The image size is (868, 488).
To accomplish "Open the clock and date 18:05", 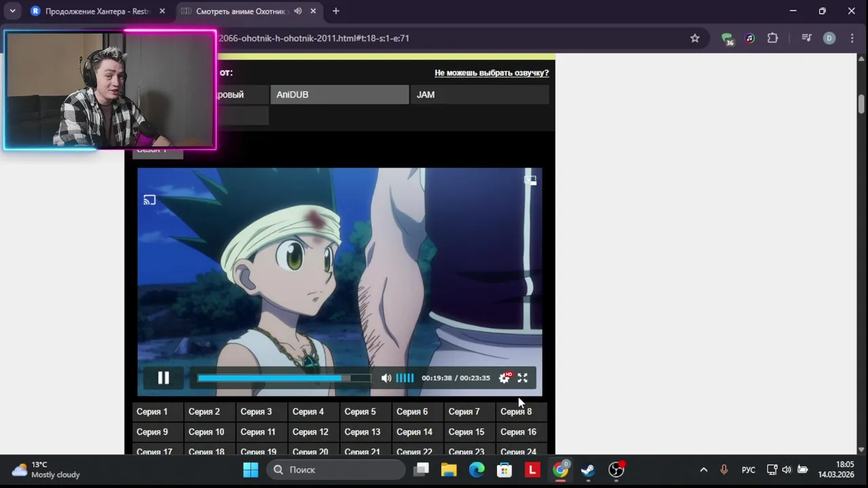I will (836, 470).
